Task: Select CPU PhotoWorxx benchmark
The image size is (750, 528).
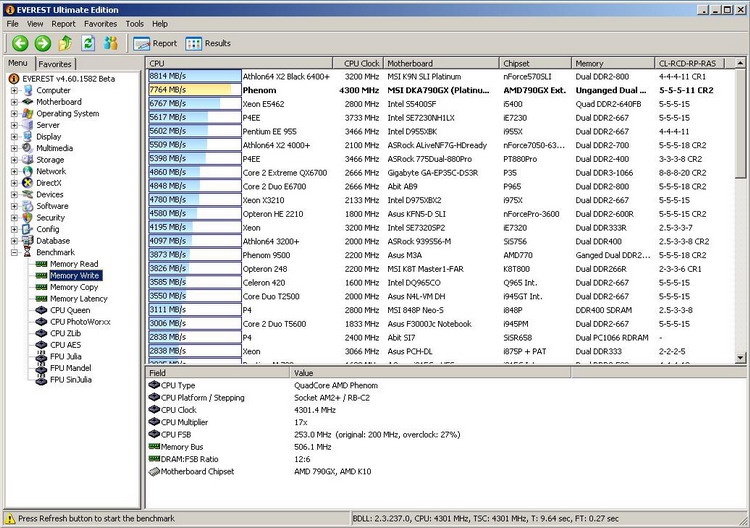Action: tap(80, 322)
